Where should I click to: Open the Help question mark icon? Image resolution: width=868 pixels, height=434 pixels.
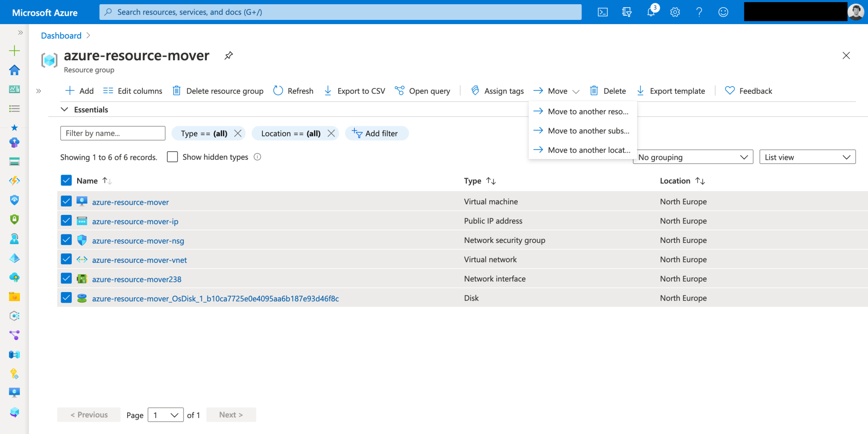(699, 12)
